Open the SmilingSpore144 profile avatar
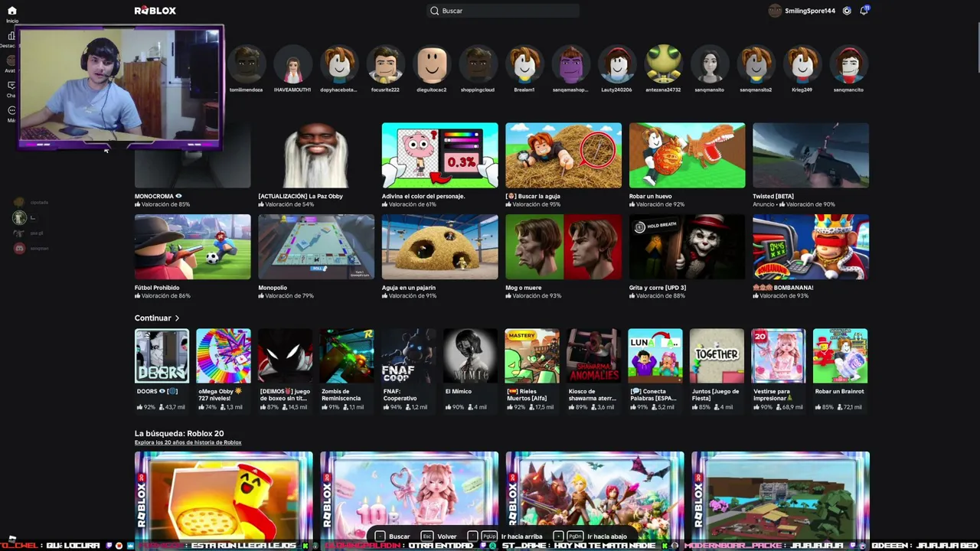Viewport: 980px width, 551px height. (775, 11)
